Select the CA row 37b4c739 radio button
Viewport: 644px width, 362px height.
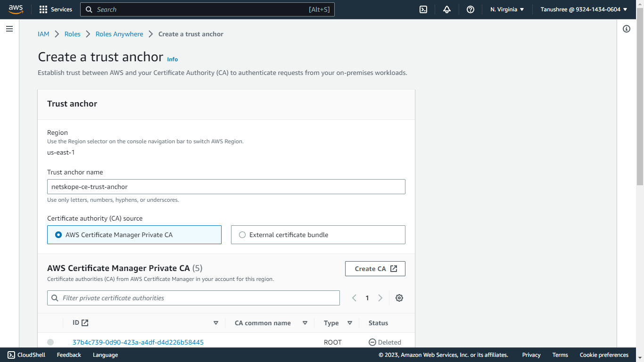click(50, 342)
